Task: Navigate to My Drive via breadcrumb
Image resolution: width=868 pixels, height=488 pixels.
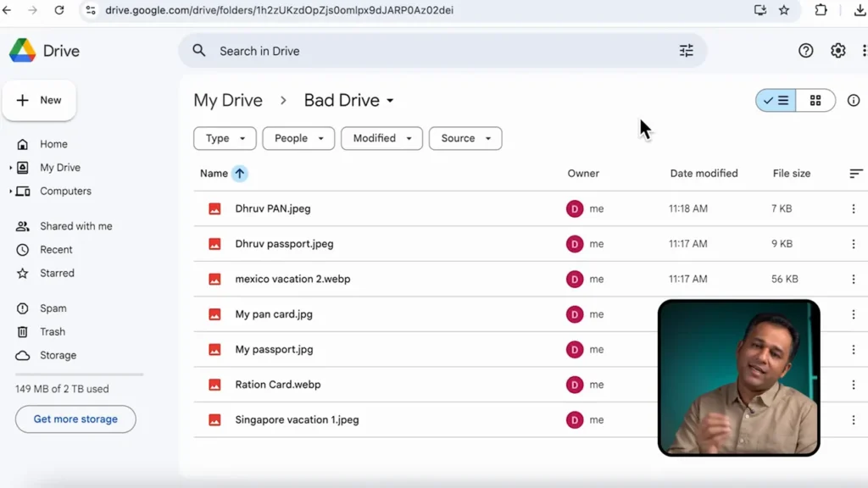Action: pos(227,100)
